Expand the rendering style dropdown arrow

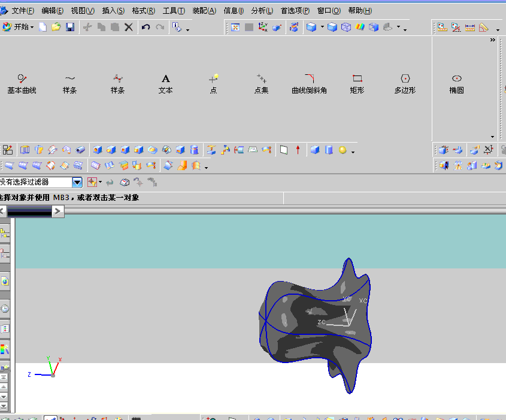(x=322, y=27)
